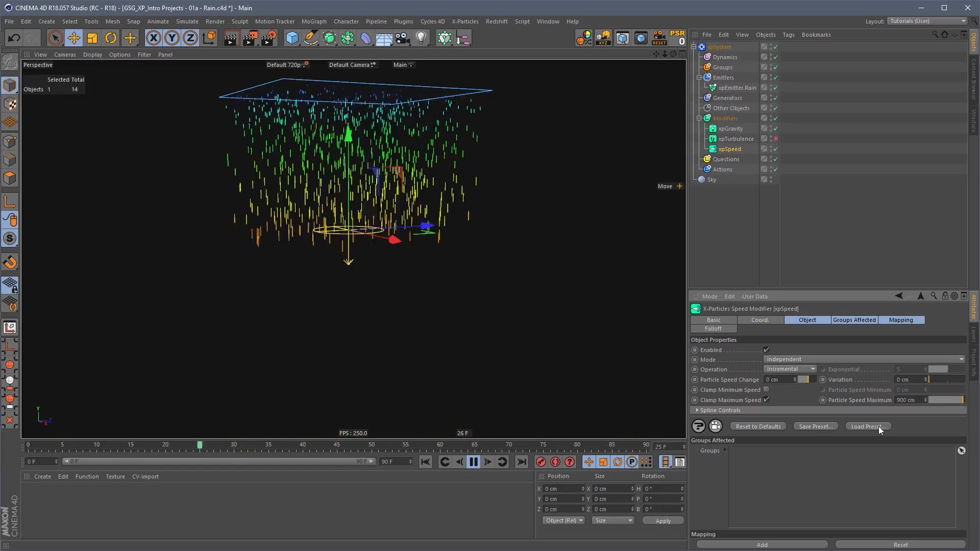Click the Load Preset button
980x551 pixels.
click(867, 427)
